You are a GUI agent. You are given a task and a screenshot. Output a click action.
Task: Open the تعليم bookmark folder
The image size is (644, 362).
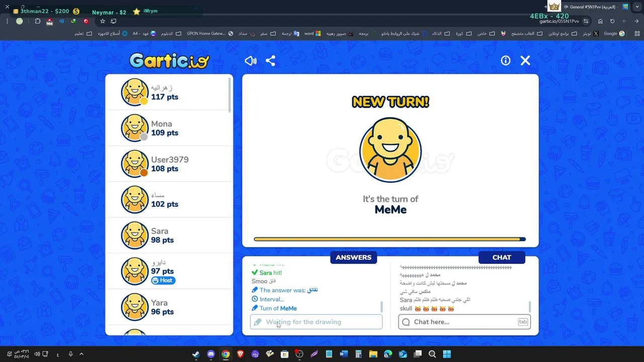pyautogui.click(x=84, y=34)
